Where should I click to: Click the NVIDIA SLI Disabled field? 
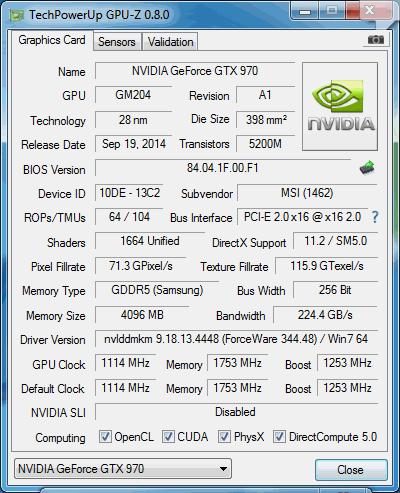[x=236, y=412]
